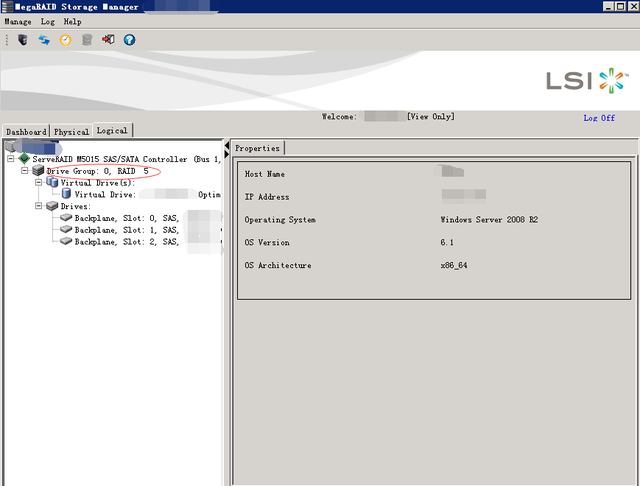Select the Virtual Drive: Optimal row
The image size is (640, 486).
(x=147, y=195)
